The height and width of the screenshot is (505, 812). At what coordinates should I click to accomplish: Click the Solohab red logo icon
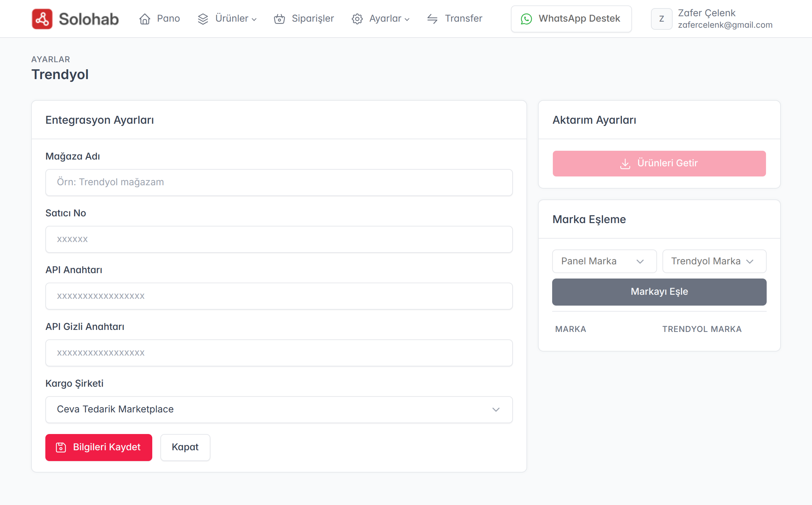[42, 19]
